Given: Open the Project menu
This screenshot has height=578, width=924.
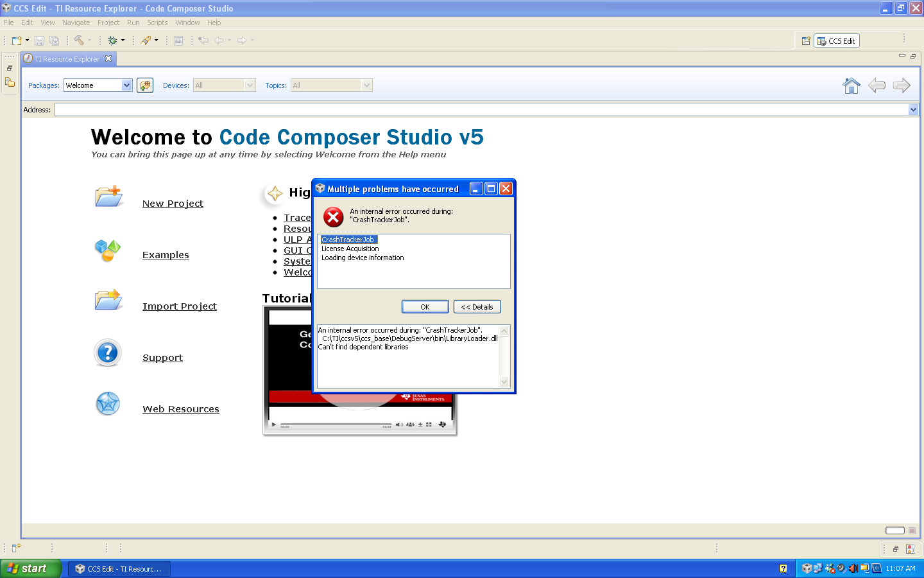Looking at the screenshot, I should [x=108, y=22].
